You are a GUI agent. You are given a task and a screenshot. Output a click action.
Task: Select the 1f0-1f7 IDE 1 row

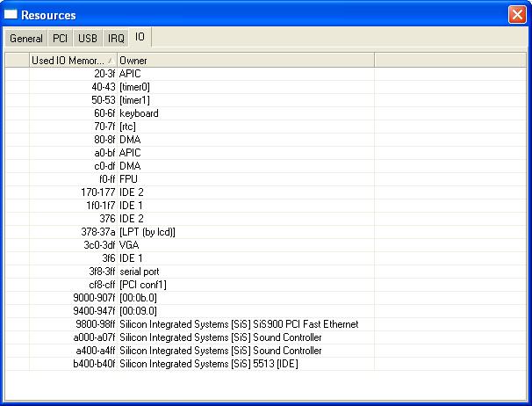coord(266,206)
